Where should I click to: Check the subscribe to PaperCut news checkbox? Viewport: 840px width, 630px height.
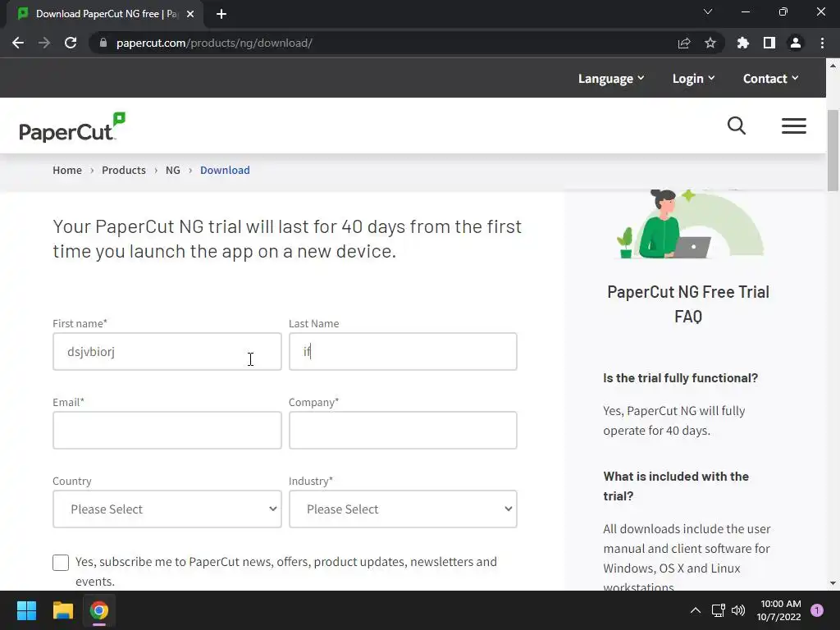coord(61,563)
